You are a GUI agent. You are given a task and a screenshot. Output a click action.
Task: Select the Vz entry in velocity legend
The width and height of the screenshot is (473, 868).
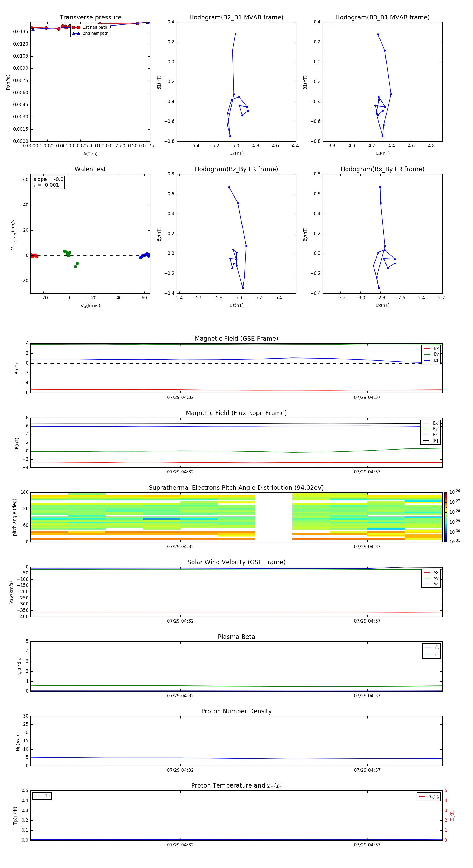point(431,584)
